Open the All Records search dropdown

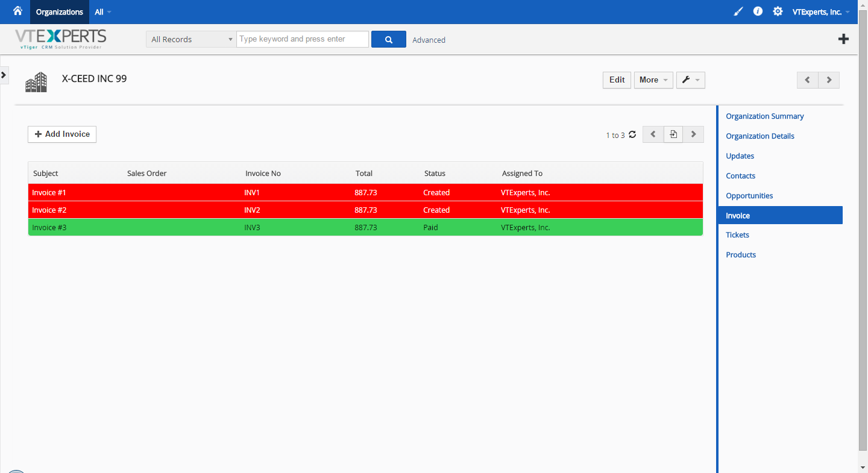point(191,39)
